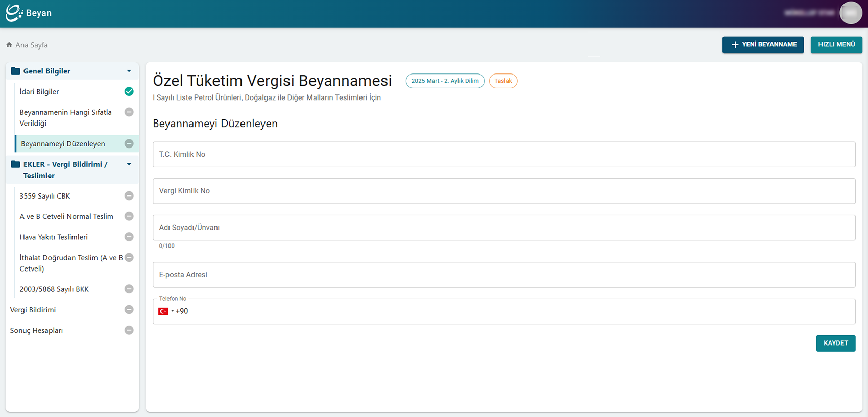The width and height of the screenshot is (868, 417).
Task: Go to Ana Sayfa breadcrumb link
Action: point(32,45)
